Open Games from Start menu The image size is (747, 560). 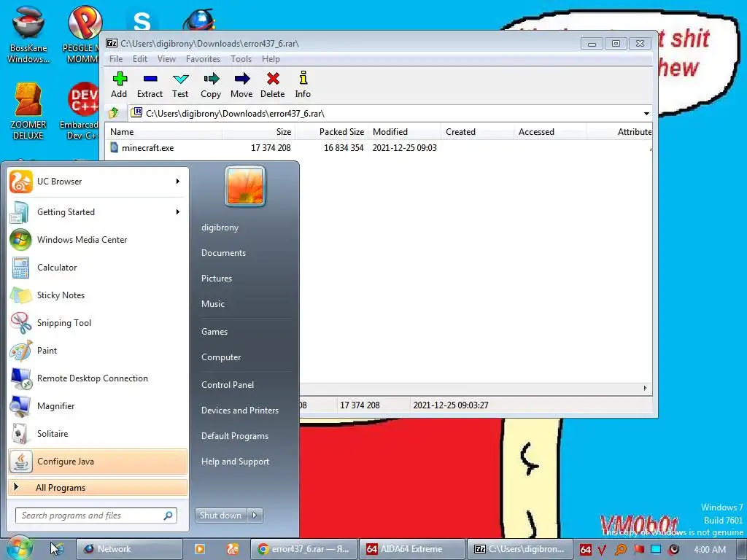[x=214, y=332]
